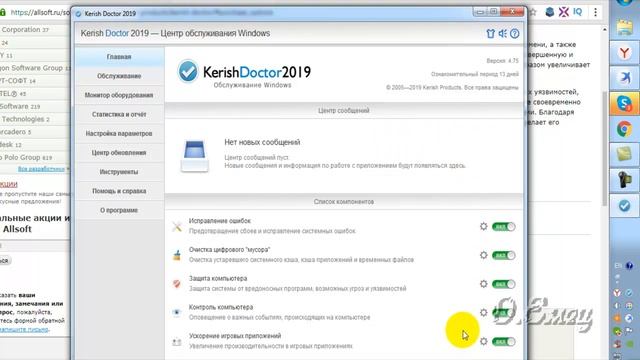Toggle off Исправление ошибок switch
This screenshot has height=360, width=640.
click(504, 227)
